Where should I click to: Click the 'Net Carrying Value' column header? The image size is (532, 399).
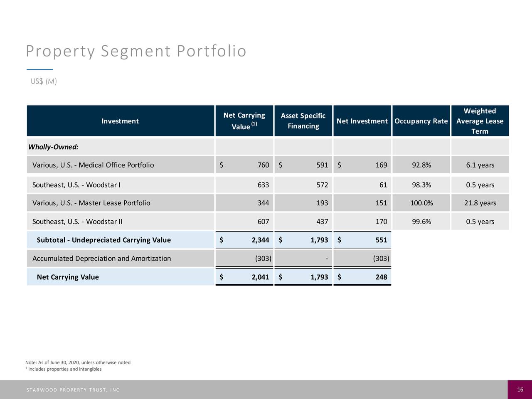click(244, 121)
